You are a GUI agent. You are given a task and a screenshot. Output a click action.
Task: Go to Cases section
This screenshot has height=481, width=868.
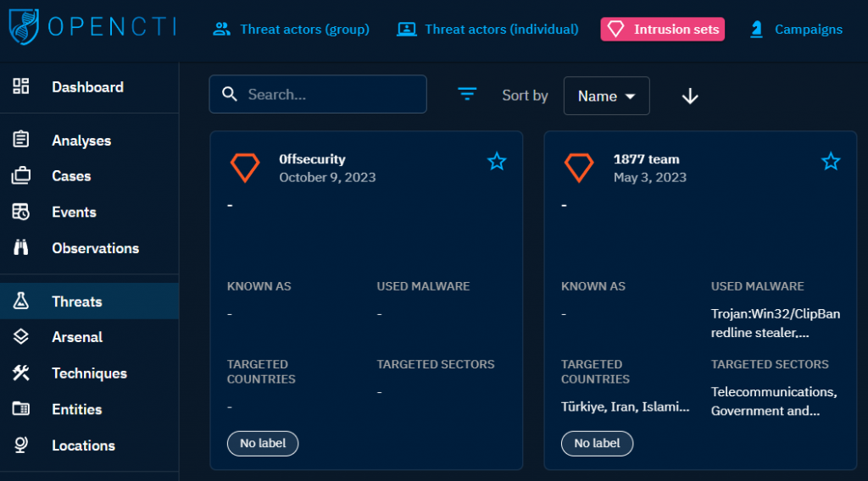[x=89, y=176]
